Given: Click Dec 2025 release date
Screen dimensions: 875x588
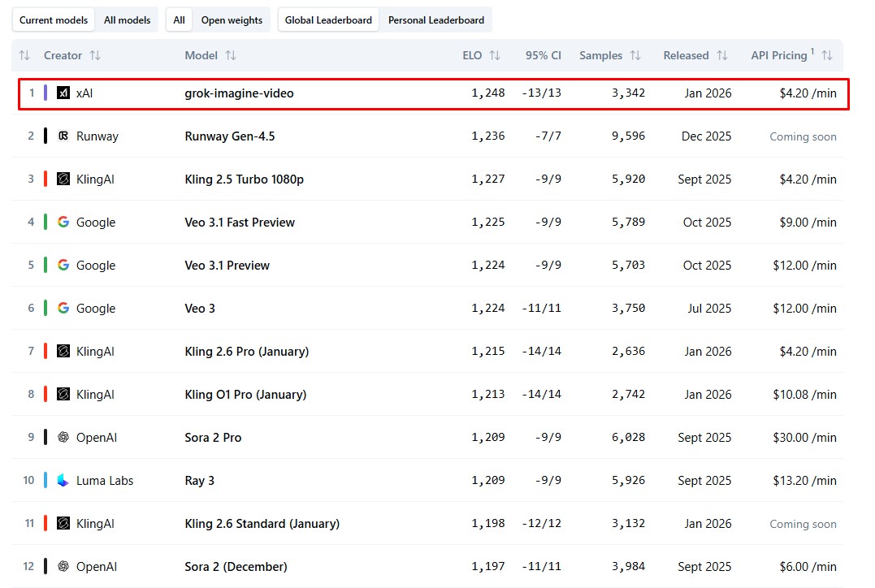Looking at the screenshot, I should [x=707, y=136].
